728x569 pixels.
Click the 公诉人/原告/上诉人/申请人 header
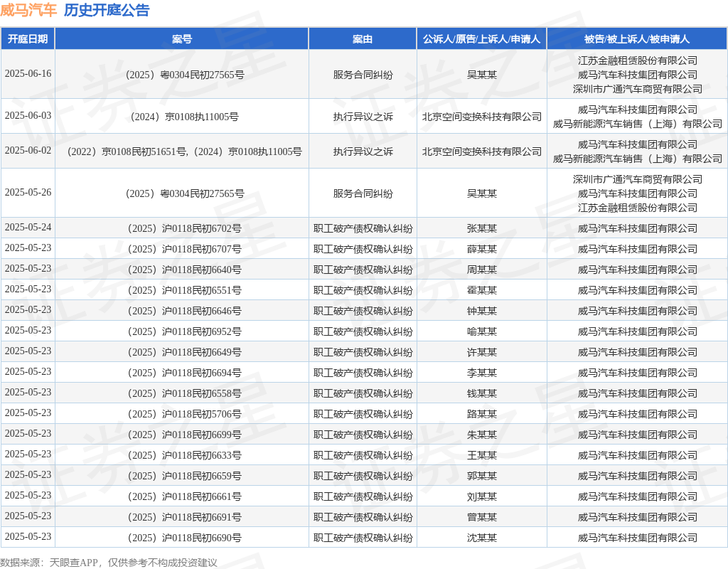click(x=482, y=39)
